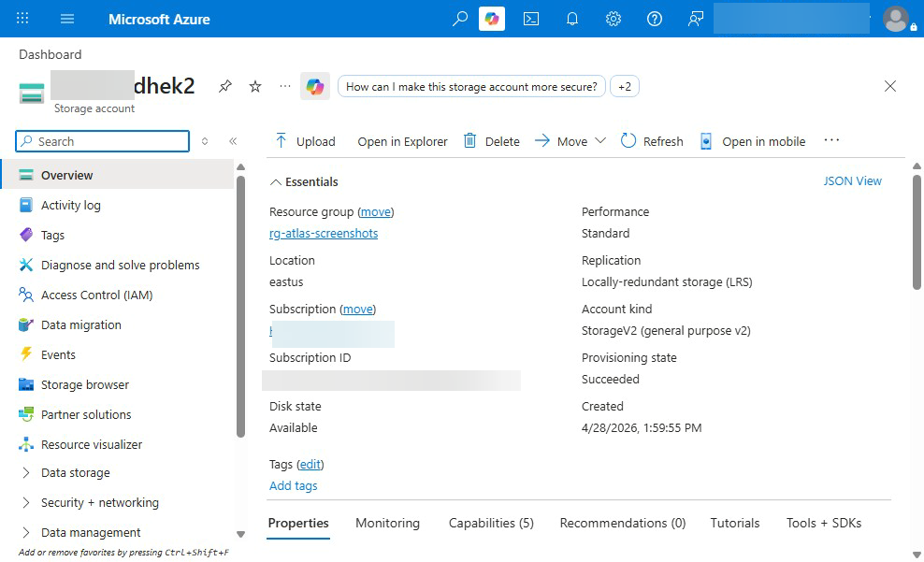Open more options ellipsis beside title
Screen dimensions: 924x562
click(285, 87)
